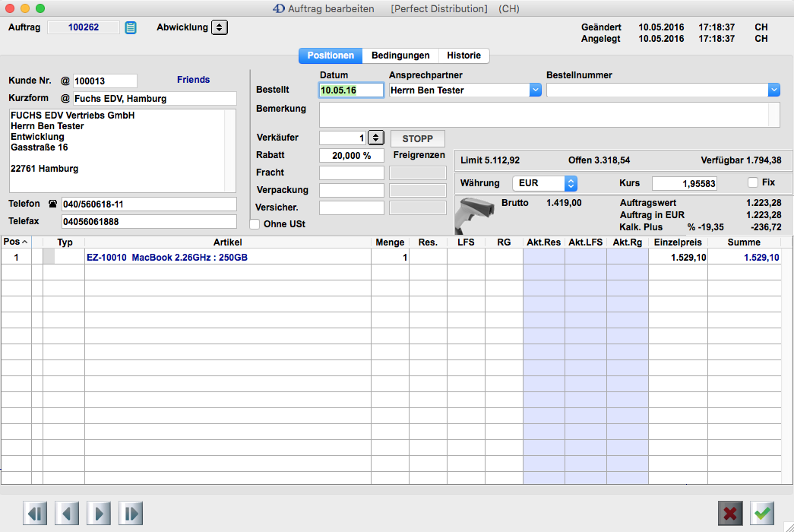Click into the Bemerkung text field
Image resolution: width=794 pixels, height=532 pixels.
(544, 115)
